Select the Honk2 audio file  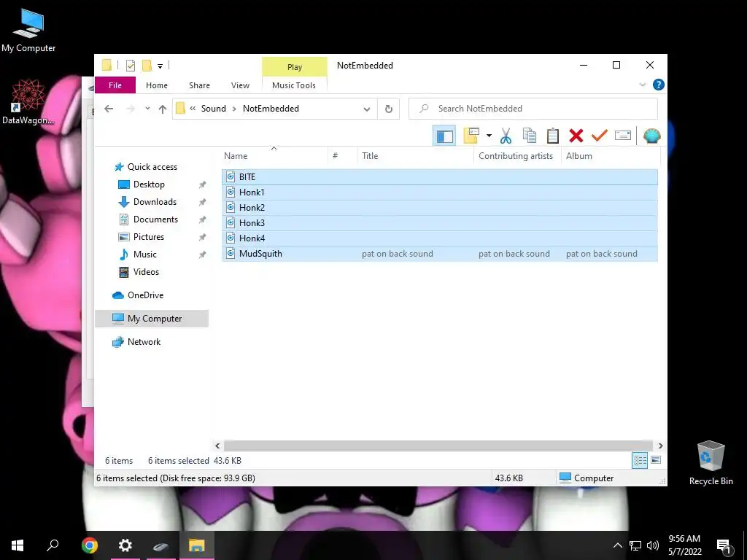click(439, 208)
